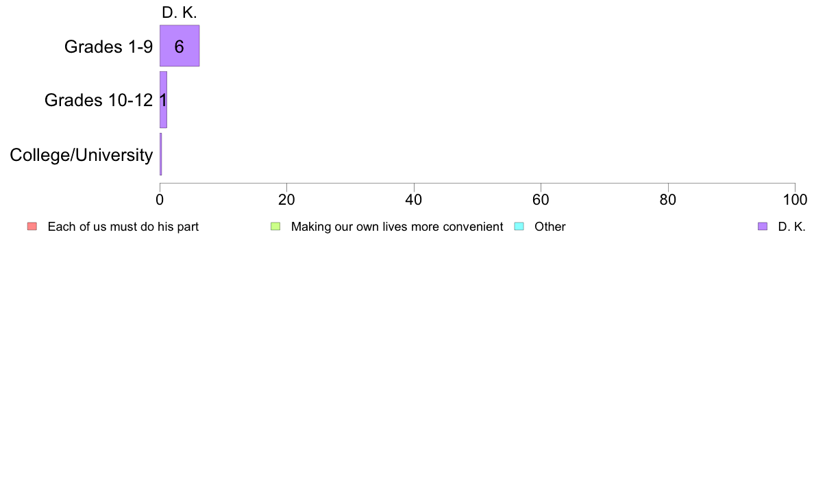
Task: Select the Grades 1-9 purple bar
Action: click(x=180, y=46)
